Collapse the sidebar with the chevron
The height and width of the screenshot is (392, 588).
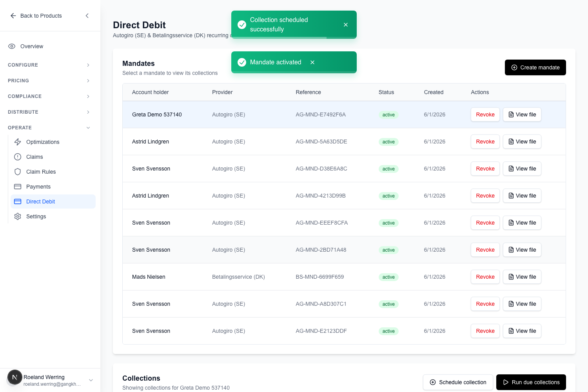[87, 16]
